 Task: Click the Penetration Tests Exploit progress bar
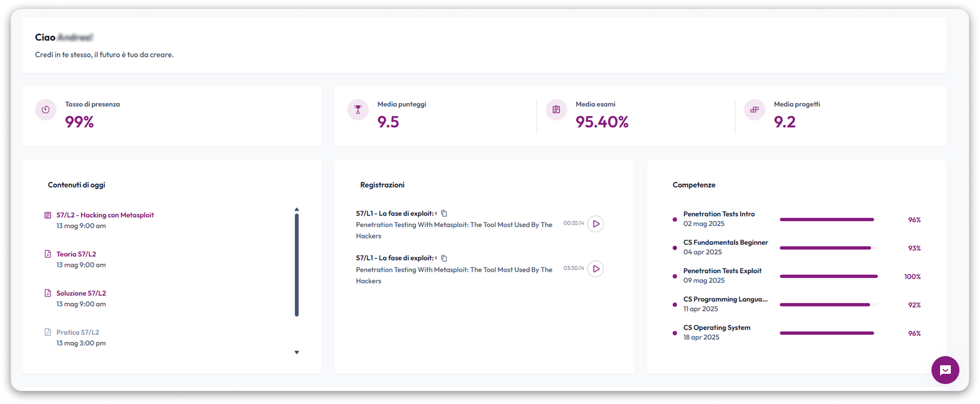(829, 276)
